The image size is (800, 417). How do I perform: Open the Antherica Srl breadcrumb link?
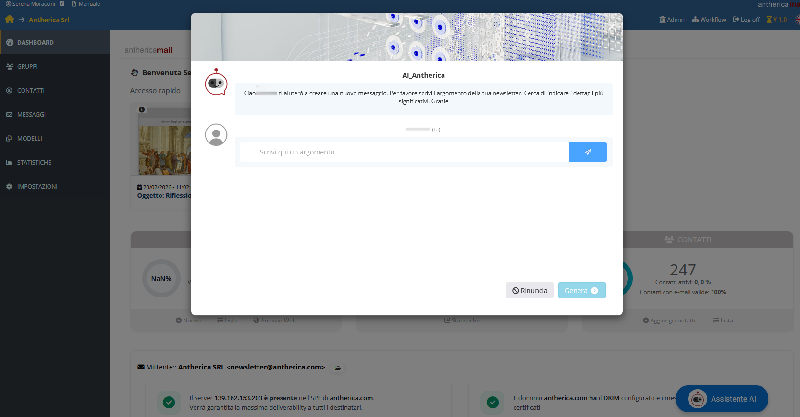pyautogui.click(x=49, y=20)
